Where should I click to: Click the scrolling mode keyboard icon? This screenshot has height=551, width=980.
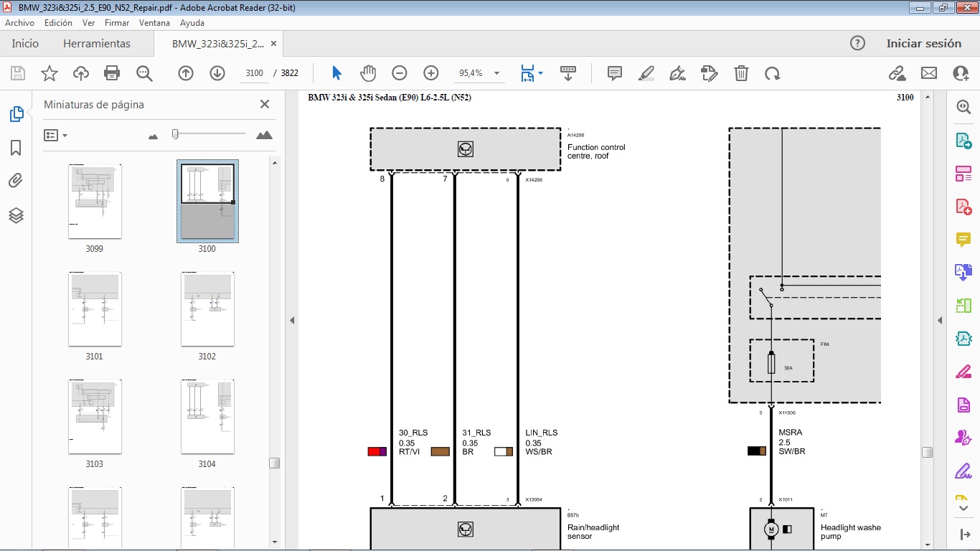point(568,73)
